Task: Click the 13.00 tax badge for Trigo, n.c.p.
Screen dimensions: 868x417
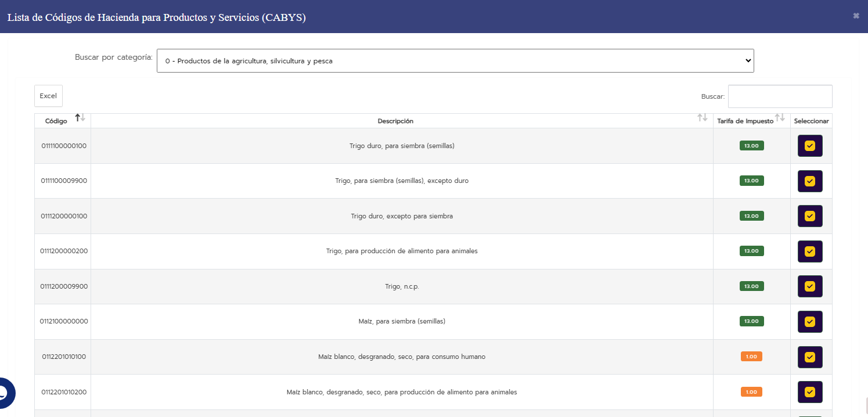Action: (x=751, y=286)
